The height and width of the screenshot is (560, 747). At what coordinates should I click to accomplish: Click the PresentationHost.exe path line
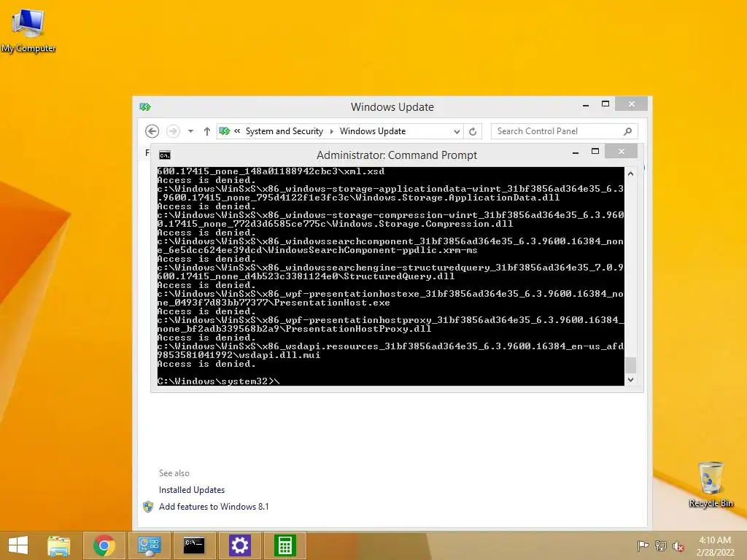[x=274, y=303]
